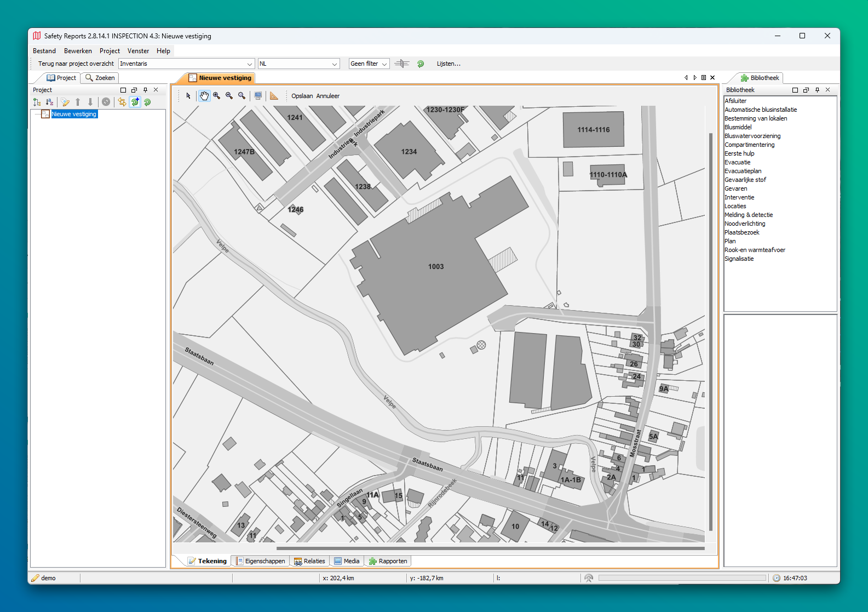Image resolution: width=868 pixels, height=612 pixels.
Task: Click Terug naar project overzicht
Action: 76,64
